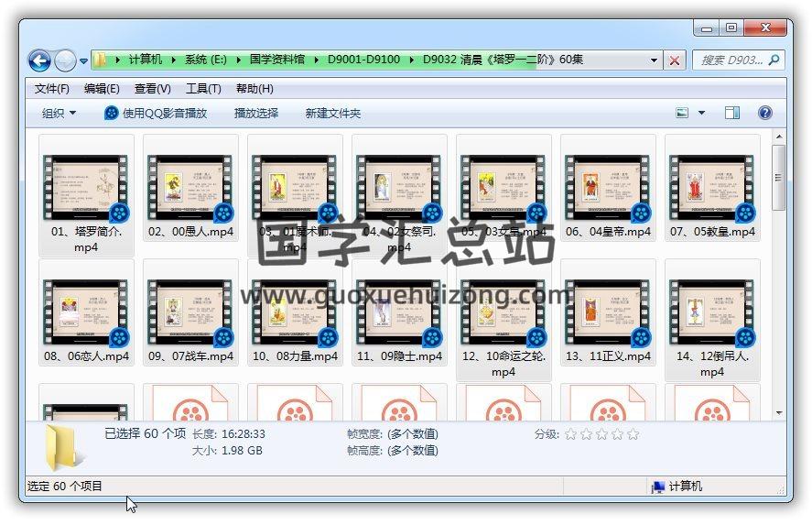Open the 组织 dropdown in the toolbar
Viewport: 812px width, 525px height.
click(59, 113)
